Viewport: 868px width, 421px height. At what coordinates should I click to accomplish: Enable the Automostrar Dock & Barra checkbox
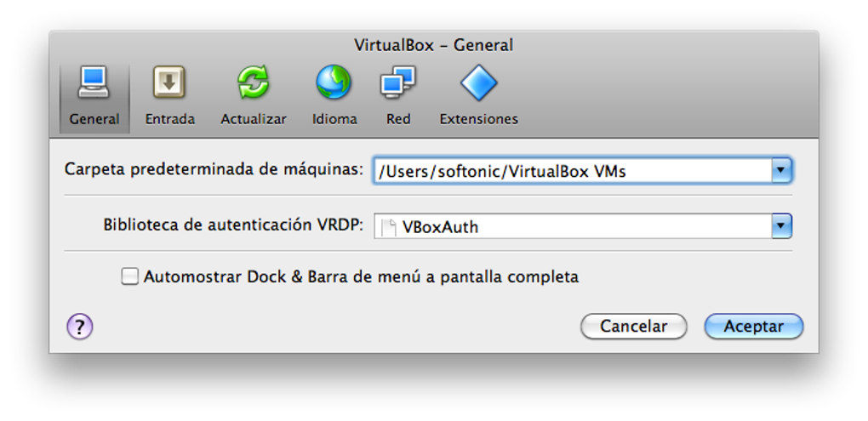(129, 276)
